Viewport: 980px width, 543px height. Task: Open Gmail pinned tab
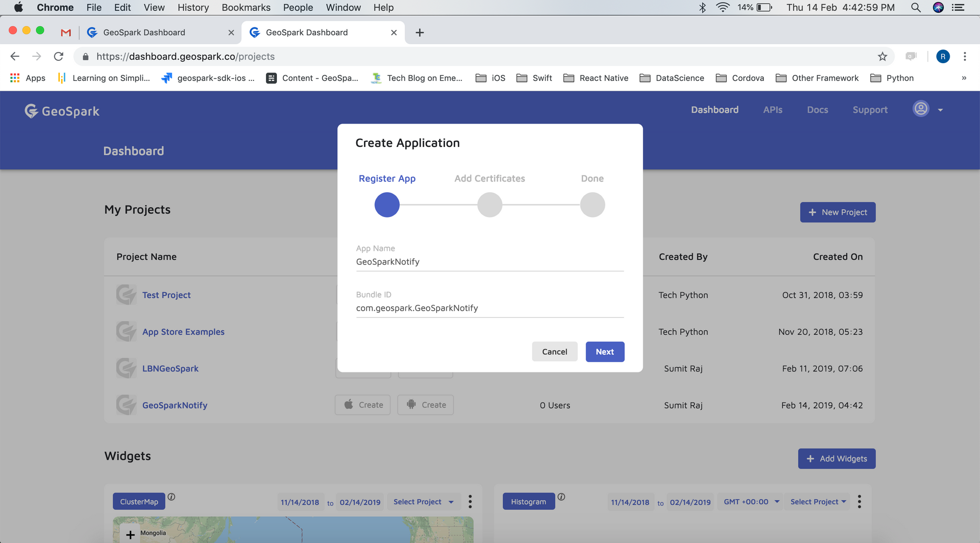coord(66,32)
